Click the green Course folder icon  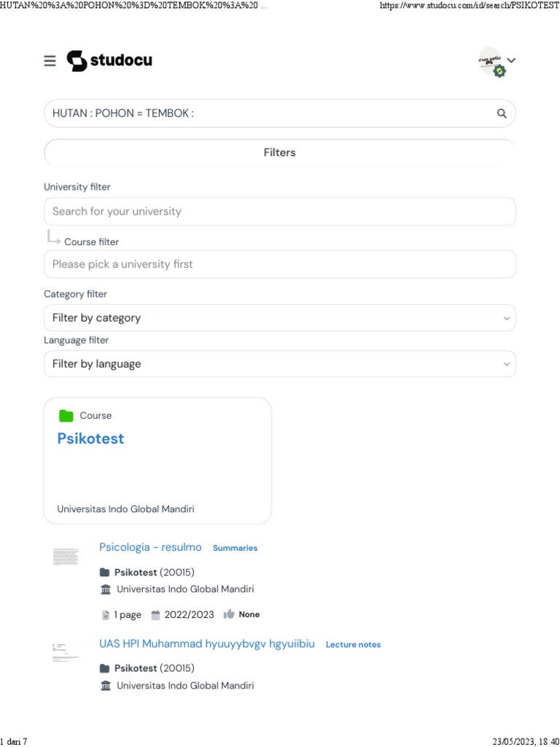(66, 416)
